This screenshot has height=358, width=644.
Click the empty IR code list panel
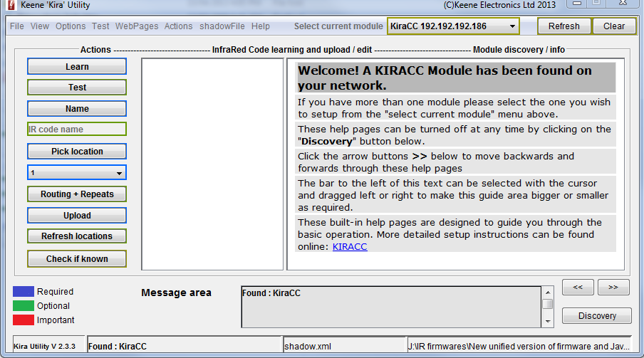pos(212,164)
